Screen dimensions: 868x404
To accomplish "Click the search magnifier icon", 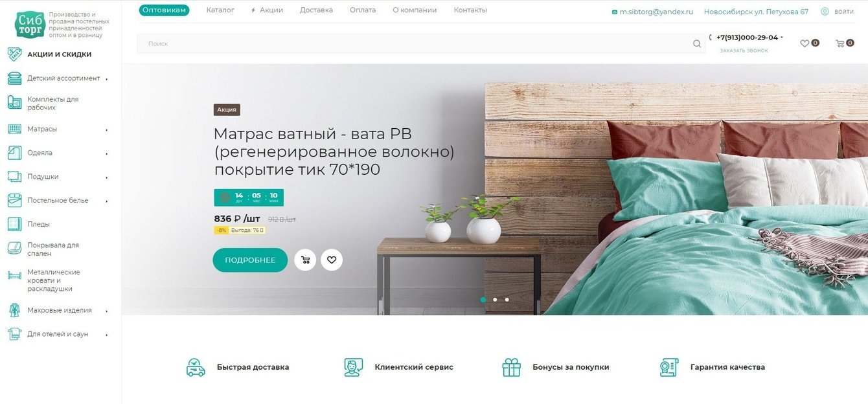I will [697, 44].
